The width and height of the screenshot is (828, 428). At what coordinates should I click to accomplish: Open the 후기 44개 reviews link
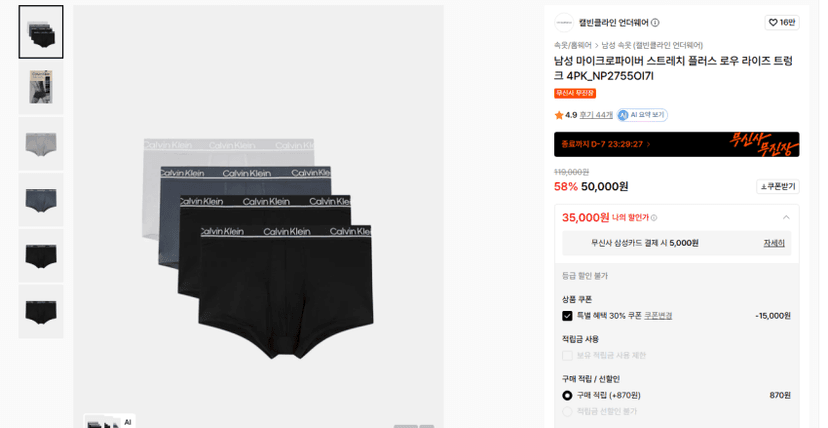(596, 115)
